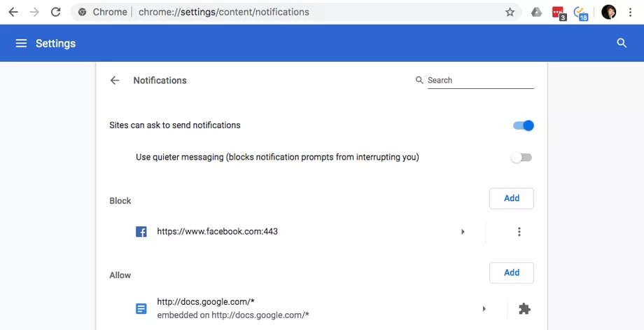Click the browser forward arrow
The image size is (644, 330).
(34, 12)
